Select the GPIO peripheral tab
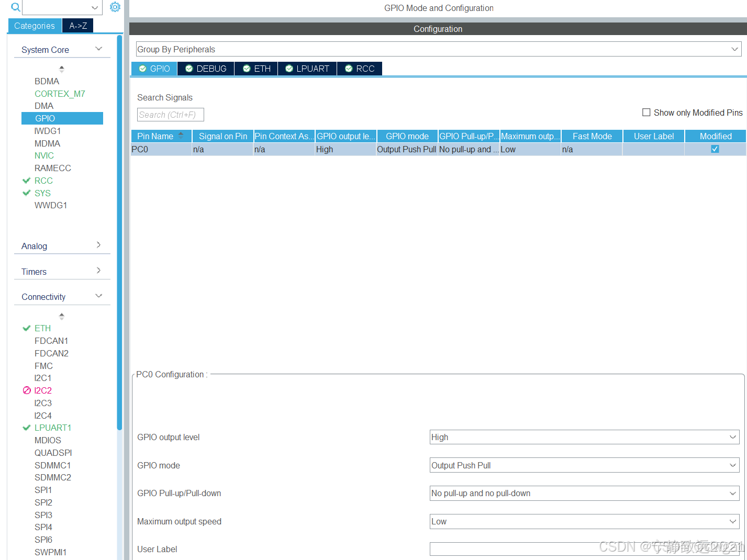Image resolution: width=747 pixels, height=560 pixels. click(154, 69)
